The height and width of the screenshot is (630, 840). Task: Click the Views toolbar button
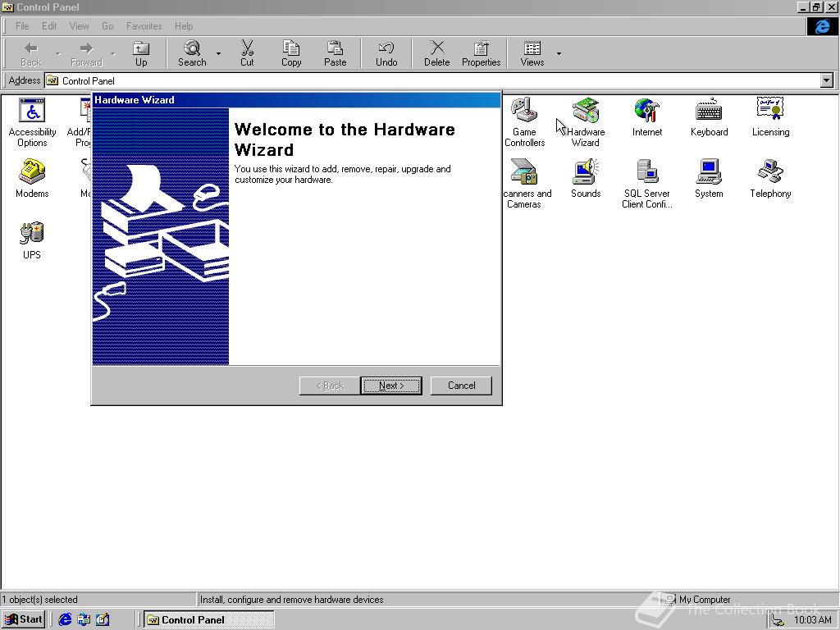(x=532, y=53)
